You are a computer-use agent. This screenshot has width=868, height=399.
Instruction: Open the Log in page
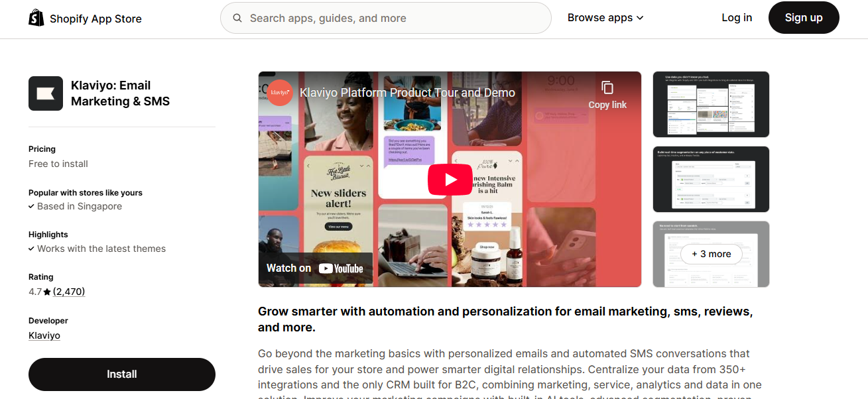click(737, 18)
